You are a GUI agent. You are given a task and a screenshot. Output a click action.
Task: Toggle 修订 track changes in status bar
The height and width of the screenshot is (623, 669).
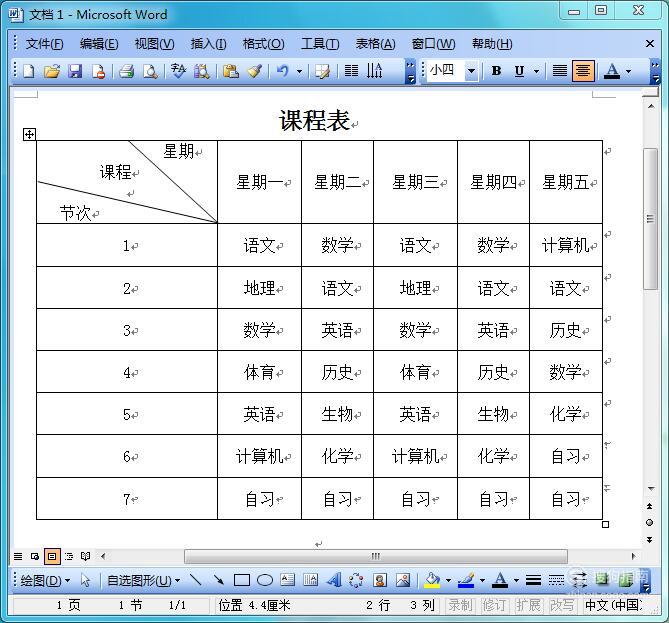[x=494, y=605]
